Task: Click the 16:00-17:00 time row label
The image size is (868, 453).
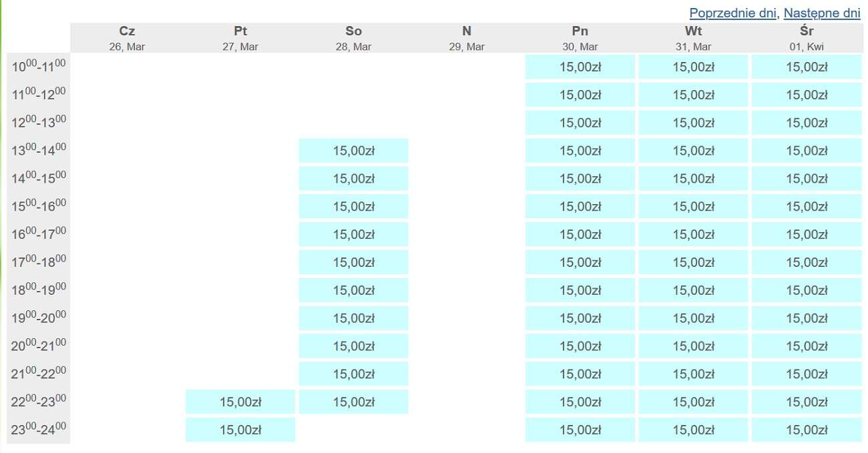Action: [x=39, y=235]
